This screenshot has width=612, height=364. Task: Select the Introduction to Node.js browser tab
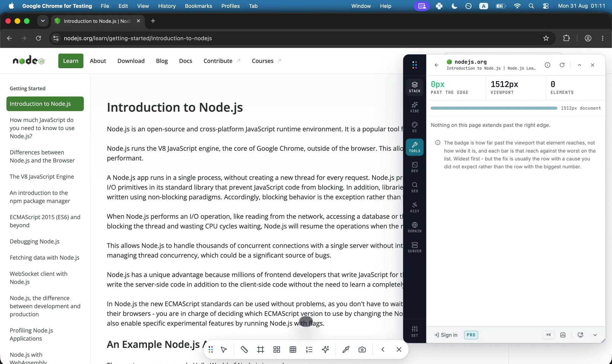click(97, 21)
